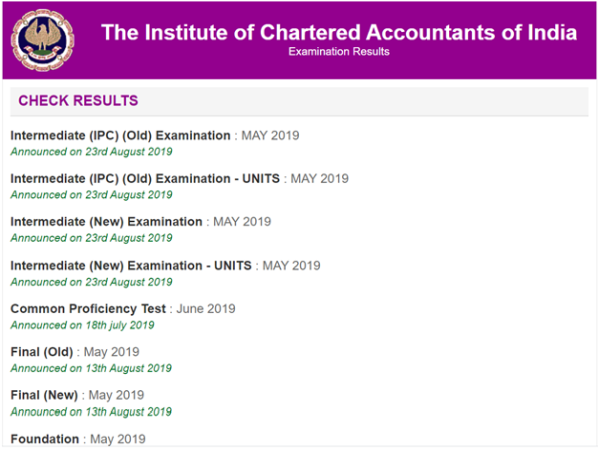Select the CHECK RESULTS section heading
Image resolution: width=600 pixels, height=450 pixels.
[78, 101]
